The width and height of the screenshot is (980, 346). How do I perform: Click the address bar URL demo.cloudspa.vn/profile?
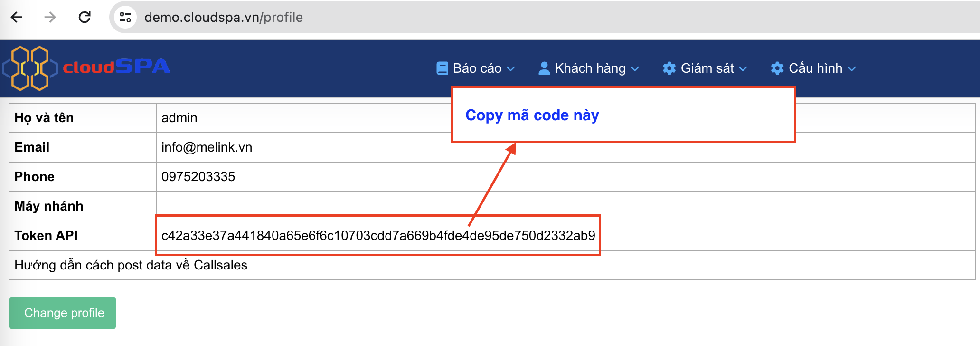pos(224,18)
